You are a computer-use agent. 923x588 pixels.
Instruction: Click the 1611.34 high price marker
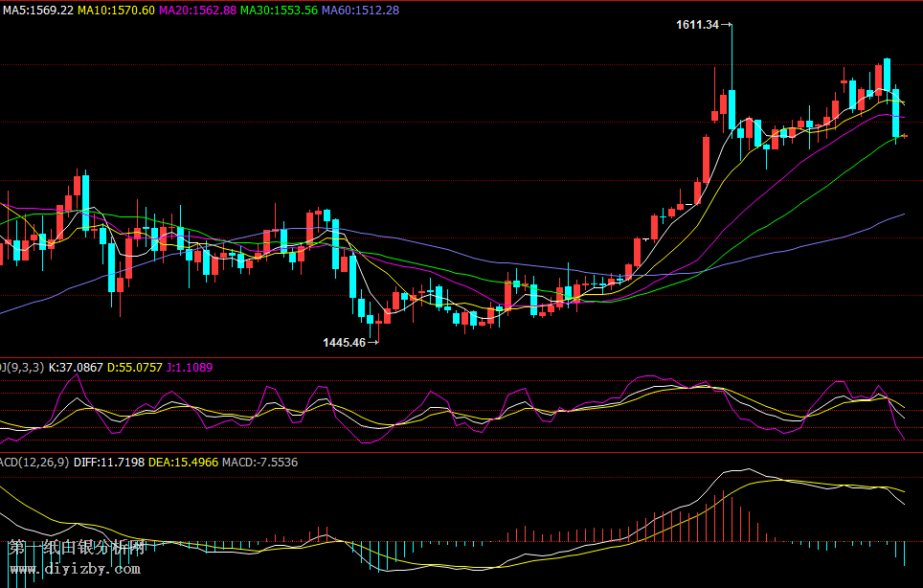coord(696,25)
